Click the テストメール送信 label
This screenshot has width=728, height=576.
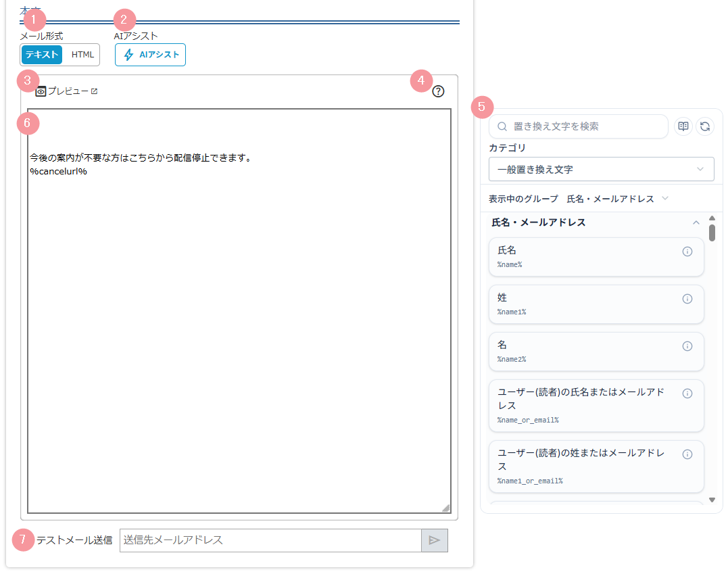pos(74,540)
